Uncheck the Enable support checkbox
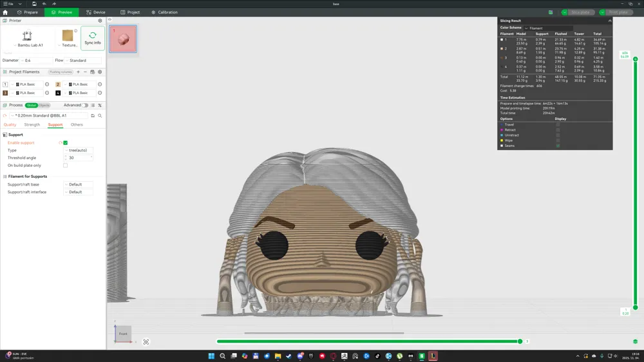The width and height of the screenshot is (644, 362). coord(65,143)
